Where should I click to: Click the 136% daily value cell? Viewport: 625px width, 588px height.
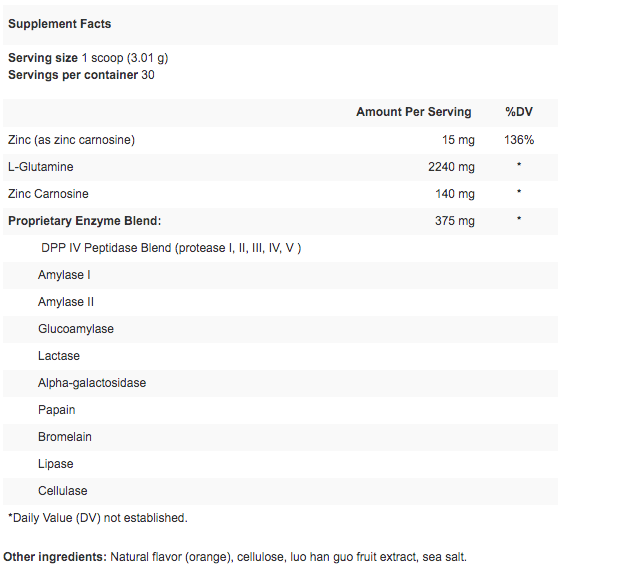tap(519, 140)
